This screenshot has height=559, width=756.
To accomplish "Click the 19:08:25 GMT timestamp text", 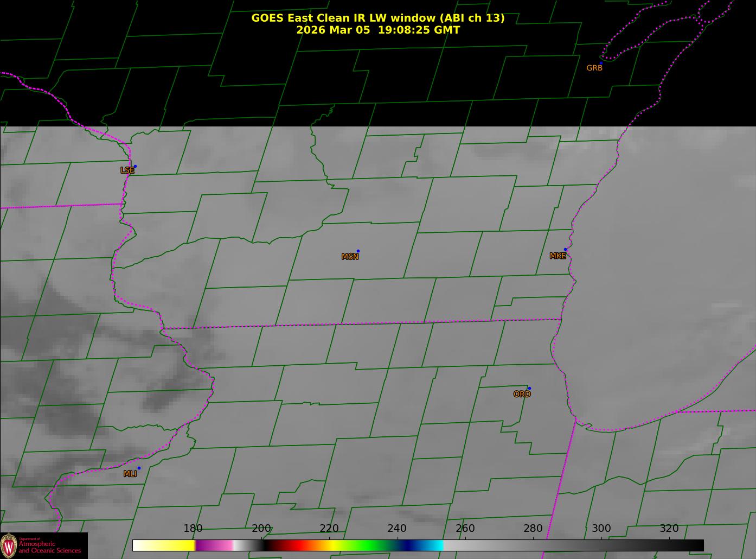I will (x=419, y=30).
